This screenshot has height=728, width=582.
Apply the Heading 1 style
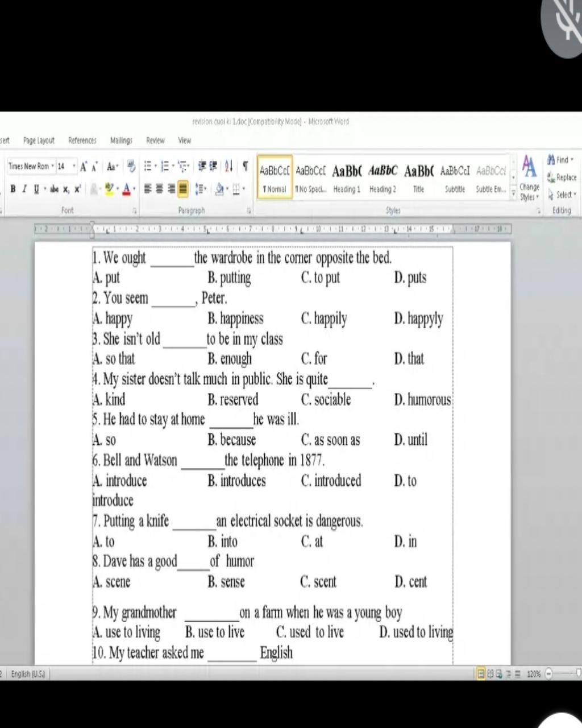(347, 177)
